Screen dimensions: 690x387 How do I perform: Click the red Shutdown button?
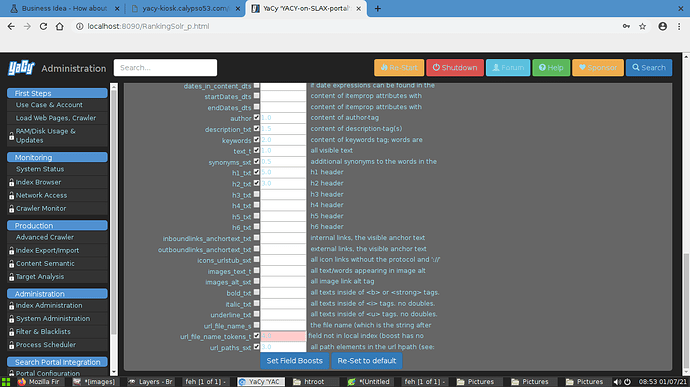[x=455, y=67]
